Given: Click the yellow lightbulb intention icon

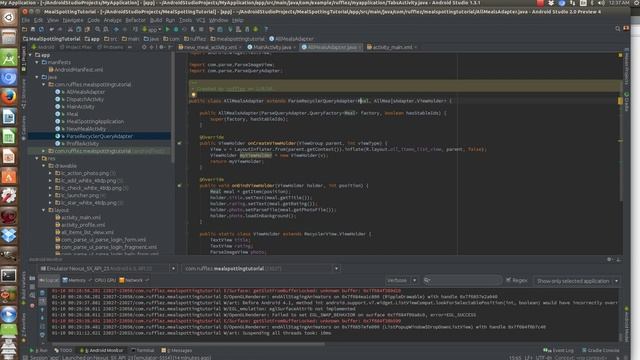Looking at the screenshot, I should (193, 95).
